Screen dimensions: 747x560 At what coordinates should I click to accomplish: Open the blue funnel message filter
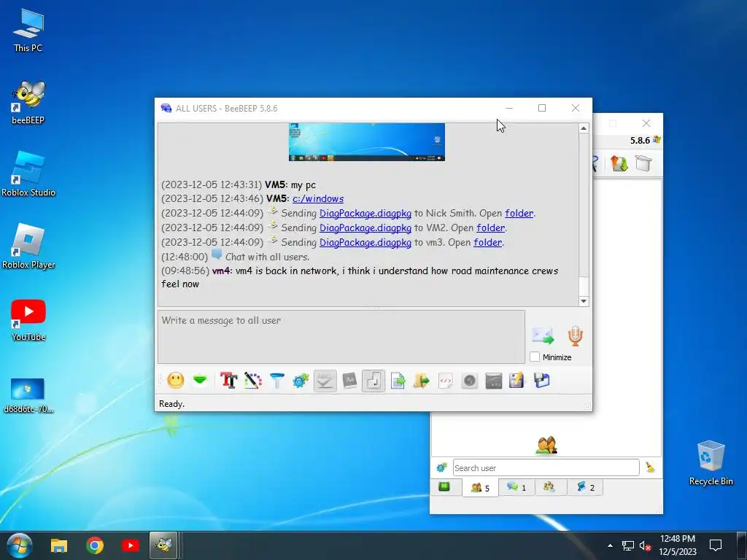[x=276, y=381]
